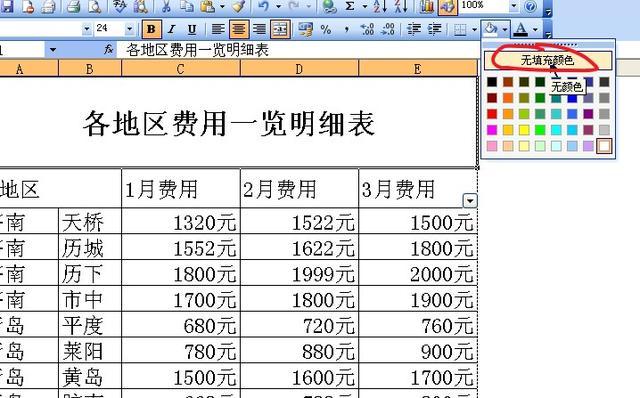Select column header C
The image size is (640, 398).
tap(181, 69)
